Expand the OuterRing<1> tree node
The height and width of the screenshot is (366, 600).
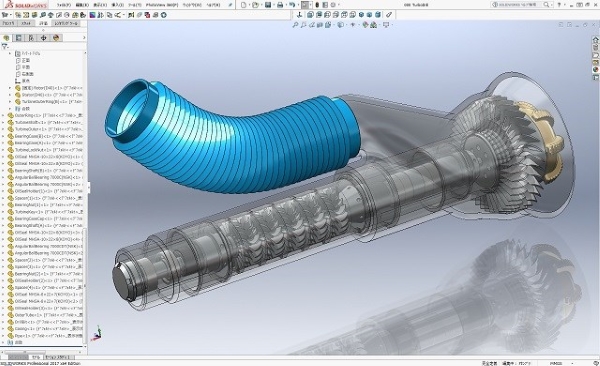[3, 115]
